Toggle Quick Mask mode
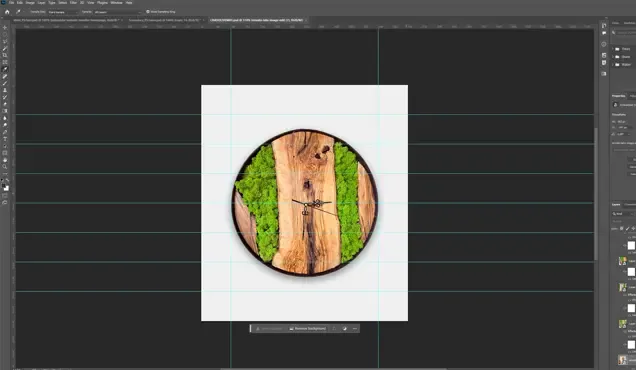 tap(5, 196)
